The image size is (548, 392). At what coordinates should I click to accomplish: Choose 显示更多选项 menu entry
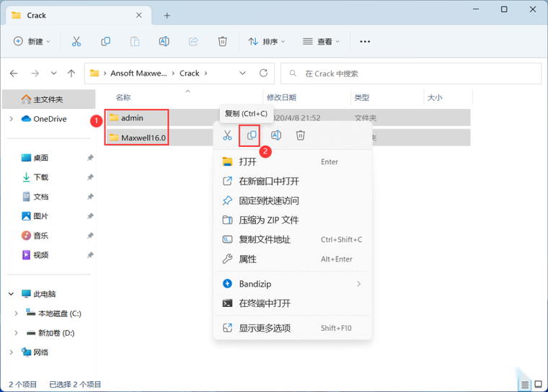(x=293, y=328)
